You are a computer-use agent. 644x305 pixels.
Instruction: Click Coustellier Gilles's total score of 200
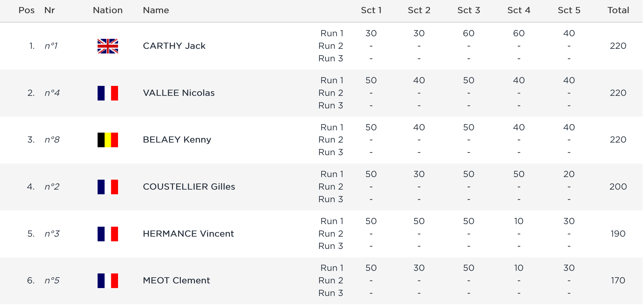point(618,187)
